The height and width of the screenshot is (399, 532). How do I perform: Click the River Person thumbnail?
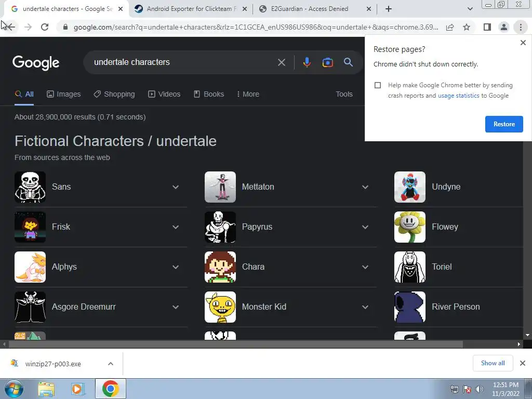click(x=409, y=307)
